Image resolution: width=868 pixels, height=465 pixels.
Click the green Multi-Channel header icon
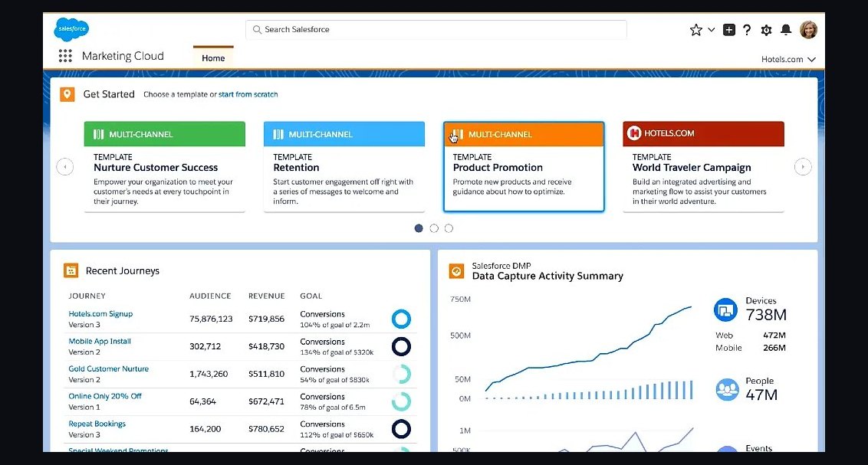pyautogui.click(x=99, y=134)
